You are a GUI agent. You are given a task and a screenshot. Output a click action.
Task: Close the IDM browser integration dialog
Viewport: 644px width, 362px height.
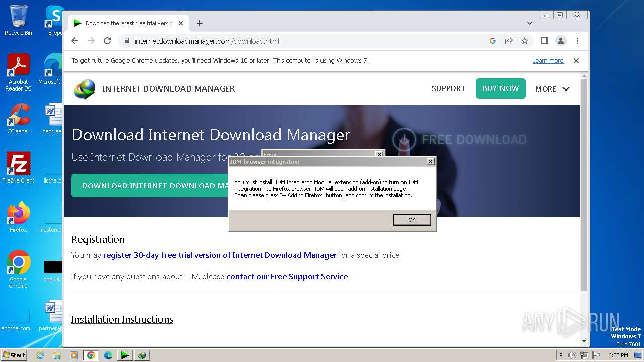tap(430, 162)
